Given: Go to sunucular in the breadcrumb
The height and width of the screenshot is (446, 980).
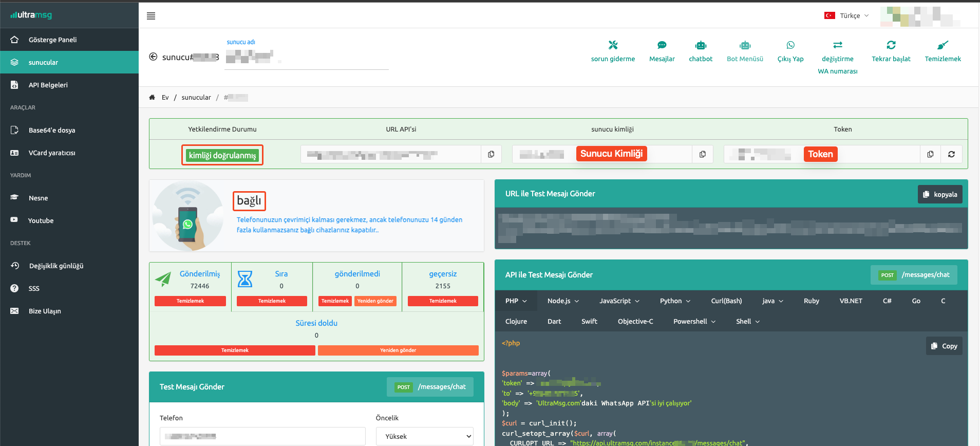Looking at the screenshot, I should click(196, 98).
